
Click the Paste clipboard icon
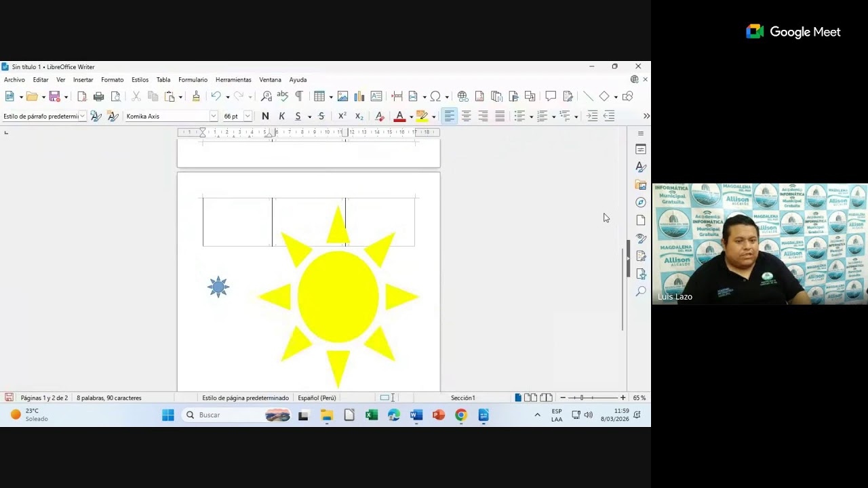170,96
